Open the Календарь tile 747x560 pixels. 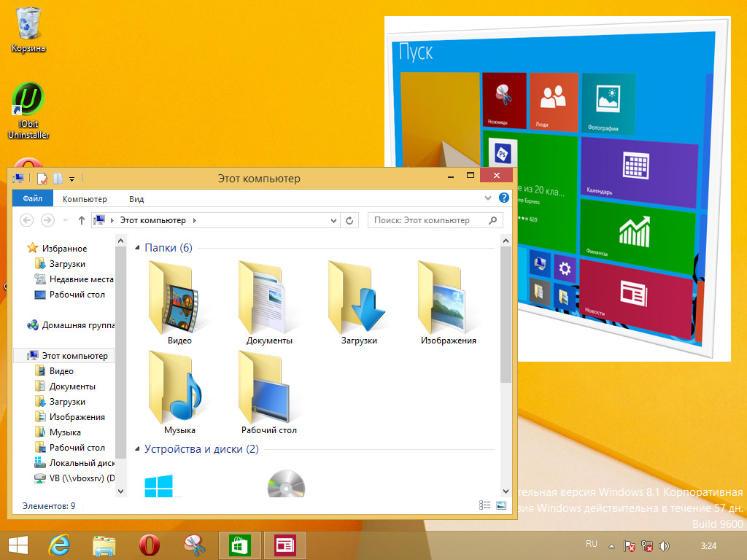click(639, 169)
